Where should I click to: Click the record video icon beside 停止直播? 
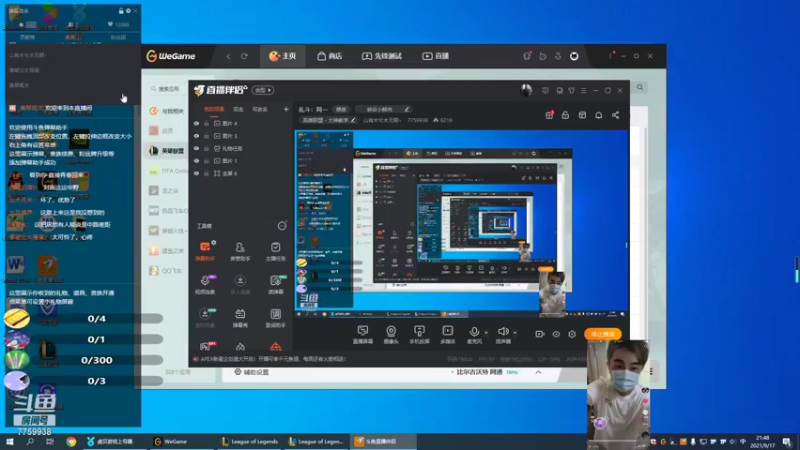point(539,334)
